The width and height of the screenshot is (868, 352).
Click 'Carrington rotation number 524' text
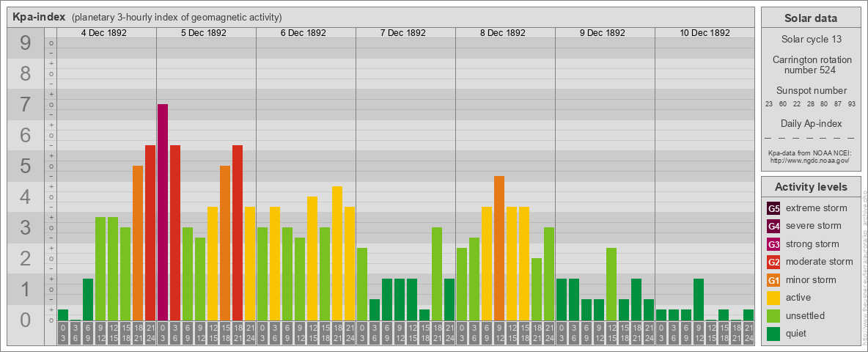click(811, 65)
